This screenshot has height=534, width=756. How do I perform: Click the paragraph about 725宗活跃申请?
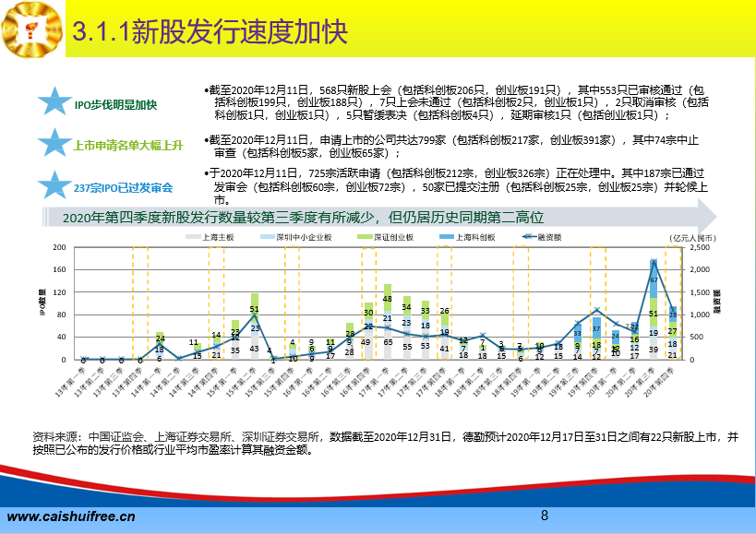tap(456, 186)
